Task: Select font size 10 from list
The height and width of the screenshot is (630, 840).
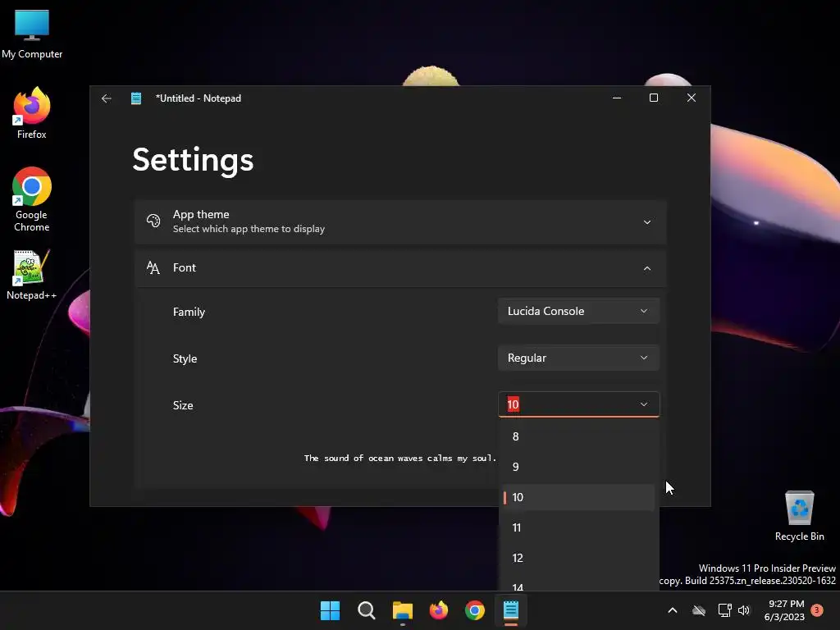Action: tap(577, 497)
